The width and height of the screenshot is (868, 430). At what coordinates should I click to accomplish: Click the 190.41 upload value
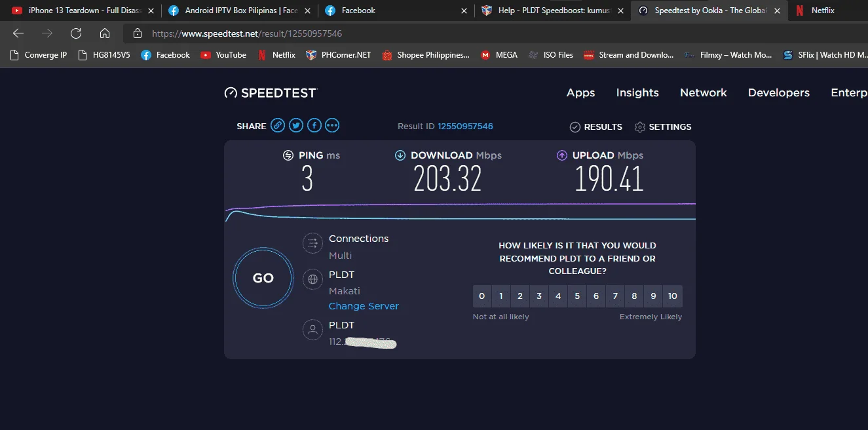pos(609,179)
